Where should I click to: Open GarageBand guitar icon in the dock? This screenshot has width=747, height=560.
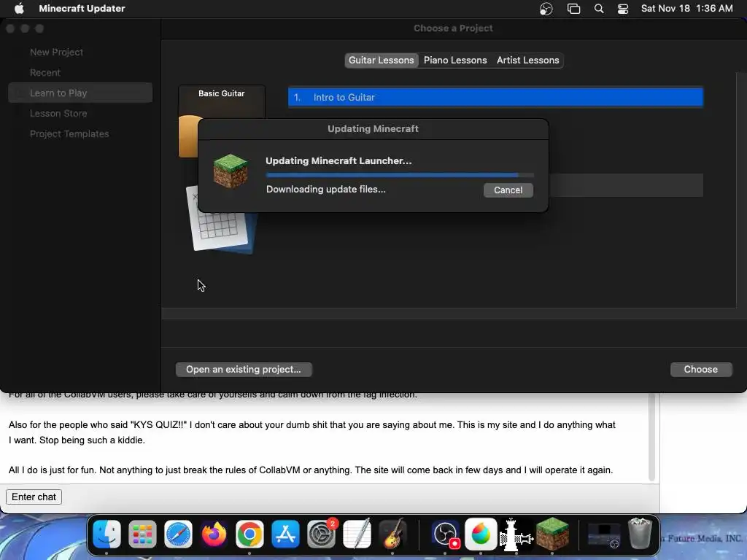tap(392, 534)
